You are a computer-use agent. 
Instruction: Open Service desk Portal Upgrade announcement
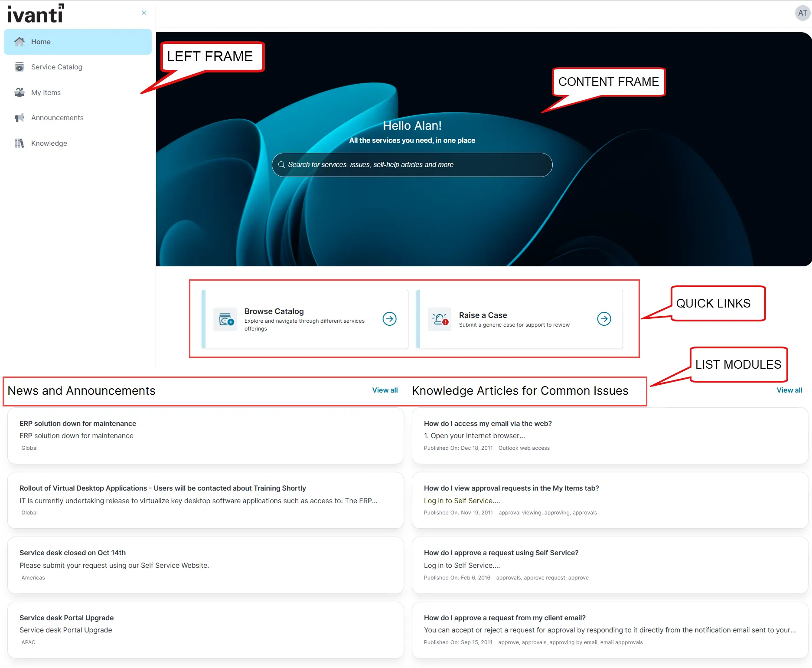point(205,630)
